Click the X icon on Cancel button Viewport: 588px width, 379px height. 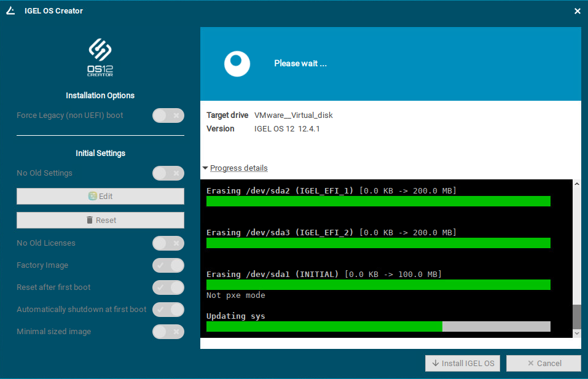(x=531, y=363)
